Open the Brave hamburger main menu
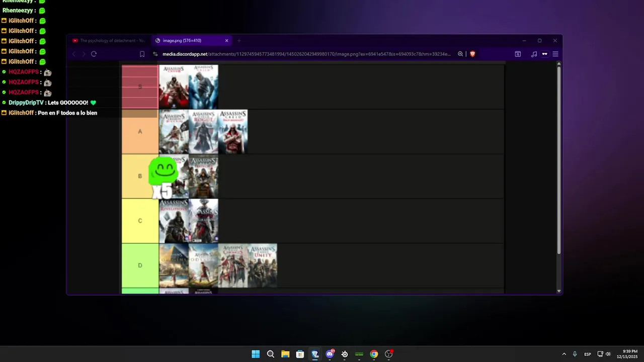 pos(555,54)
